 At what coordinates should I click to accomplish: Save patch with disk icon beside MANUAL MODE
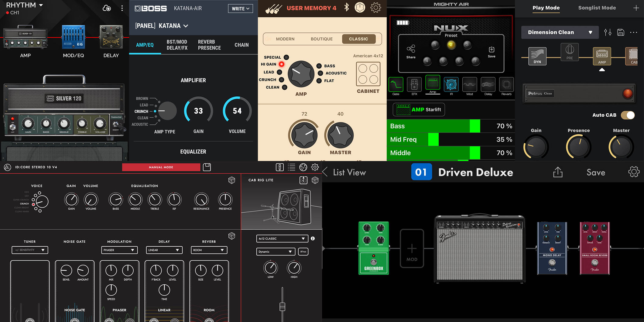[x=207, y=167]
